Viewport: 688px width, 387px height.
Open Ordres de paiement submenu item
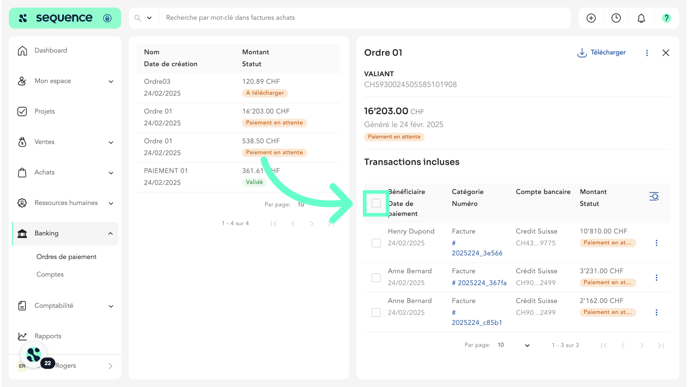click(x=66, y=257)
